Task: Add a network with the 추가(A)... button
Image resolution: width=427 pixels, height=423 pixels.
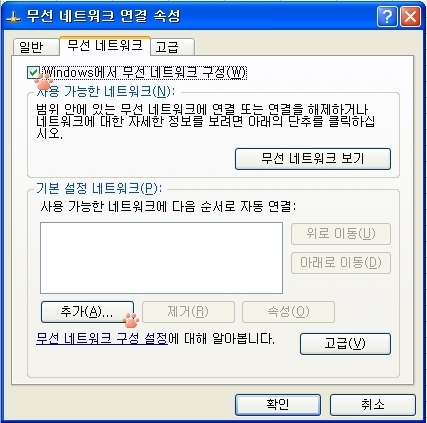Action: [87, 312]
